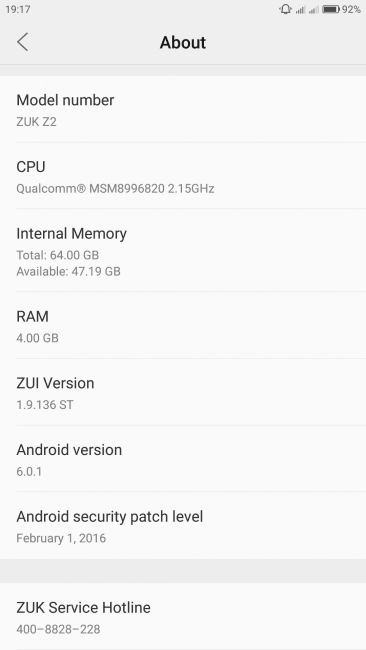Tap the Android version item

[x=183, y=459]
